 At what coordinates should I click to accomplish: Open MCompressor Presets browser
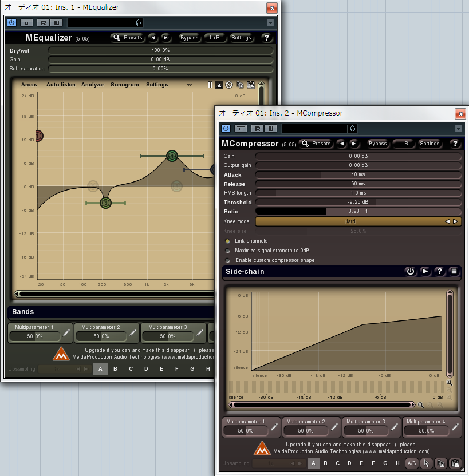[x=316, y=144]
